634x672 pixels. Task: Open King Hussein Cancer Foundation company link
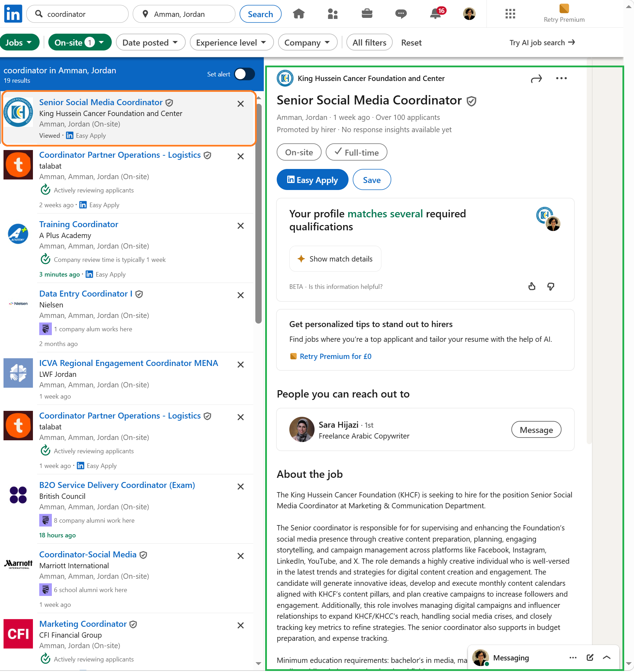click(x=371, y=78)
